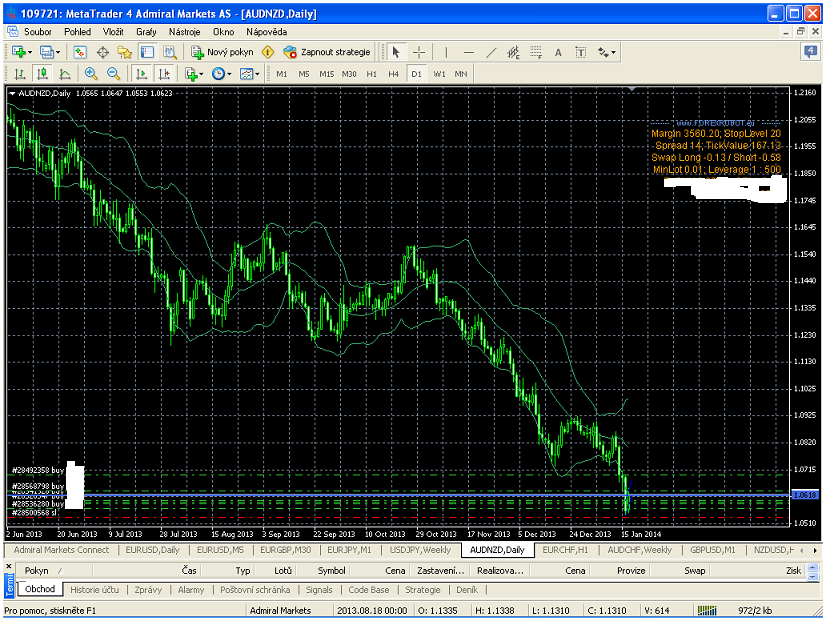This screenshot has width=826, height=621.
Task: Select the text label tool
Action: click(x=558, y=52)
